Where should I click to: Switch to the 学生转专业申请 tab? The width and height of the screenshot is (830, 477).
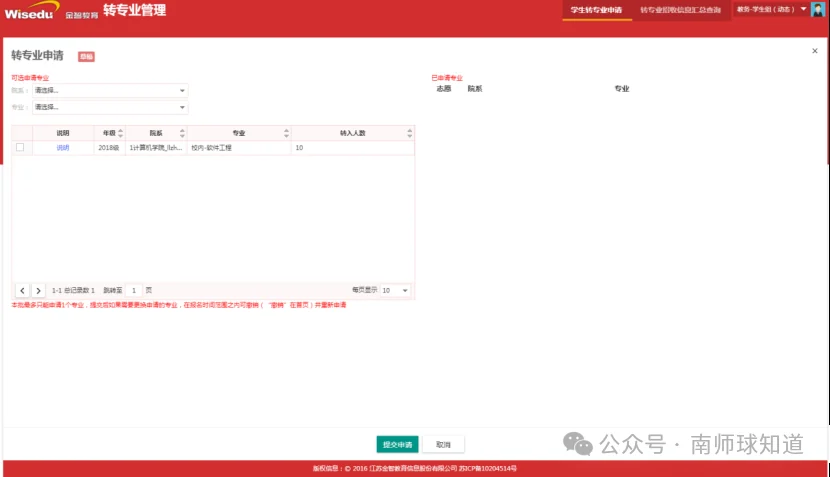tap(597, 10)
